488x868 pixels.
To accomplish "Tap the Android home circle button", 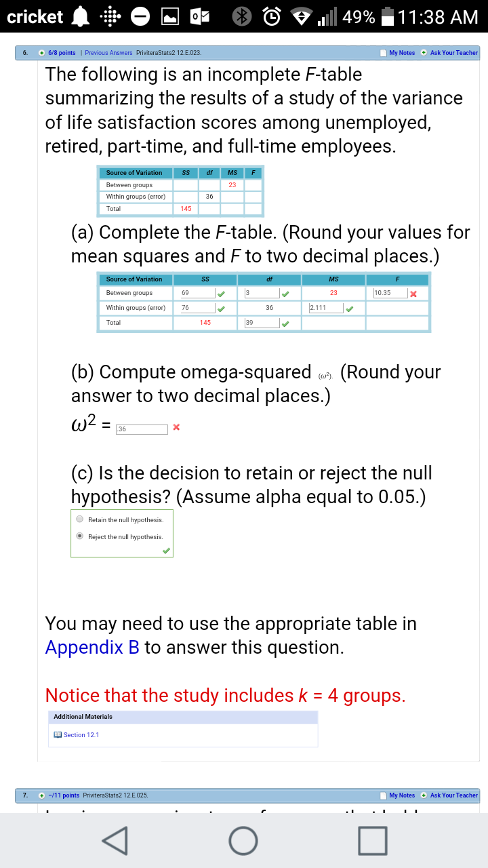I will (243, 841).
